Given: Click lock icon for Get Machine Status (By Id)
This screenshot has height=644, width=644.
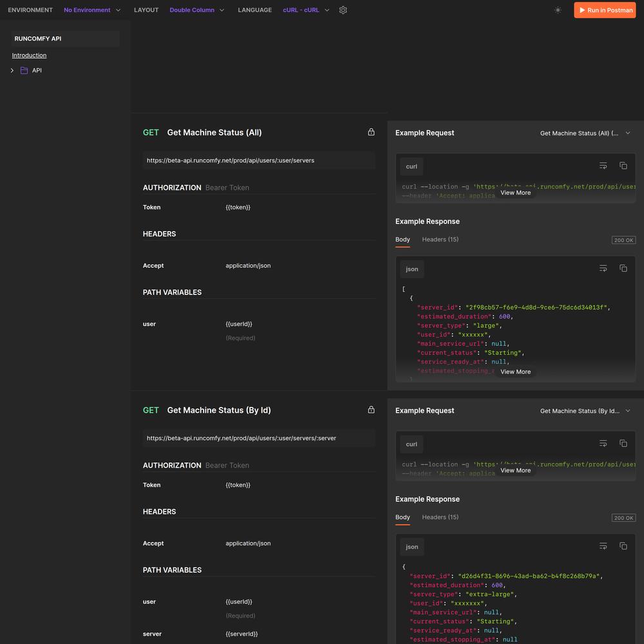Looking at the screenshot, I should tap(371, 410).
